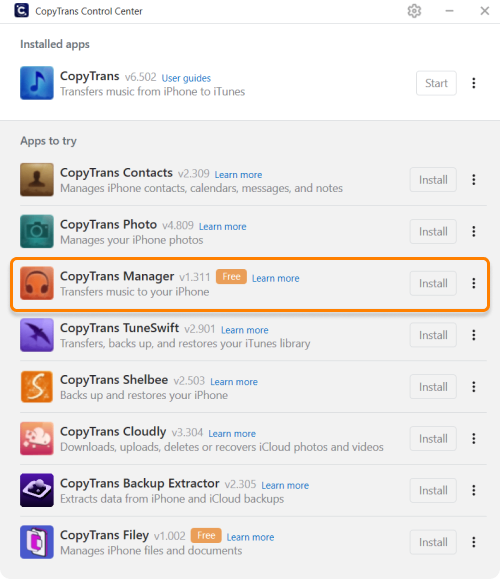Click the 'Manages iPhone files and documents' description

point(151,551)
